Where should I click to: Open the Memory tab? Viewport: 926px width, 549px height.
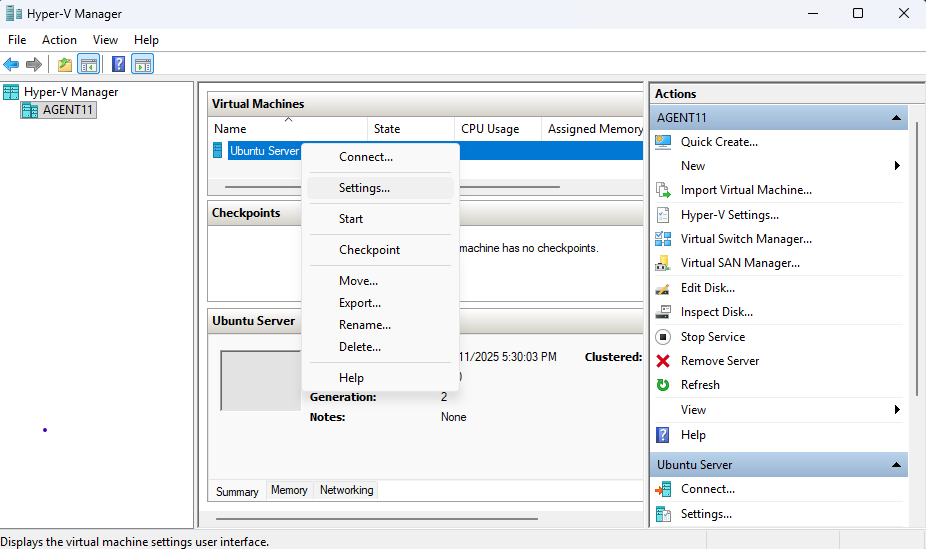tap(289, 490)
